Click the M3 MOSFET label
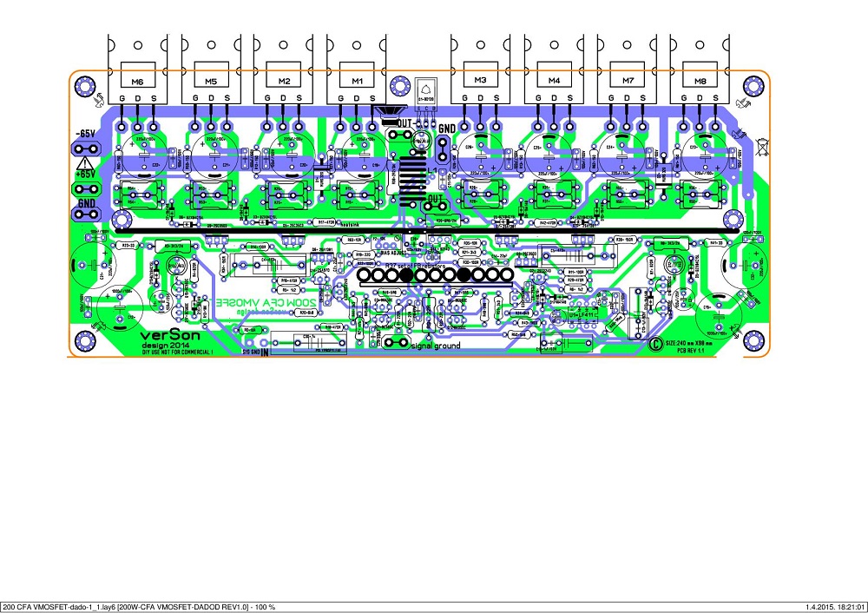The image size is (868, 613). (x=480, y=80)
